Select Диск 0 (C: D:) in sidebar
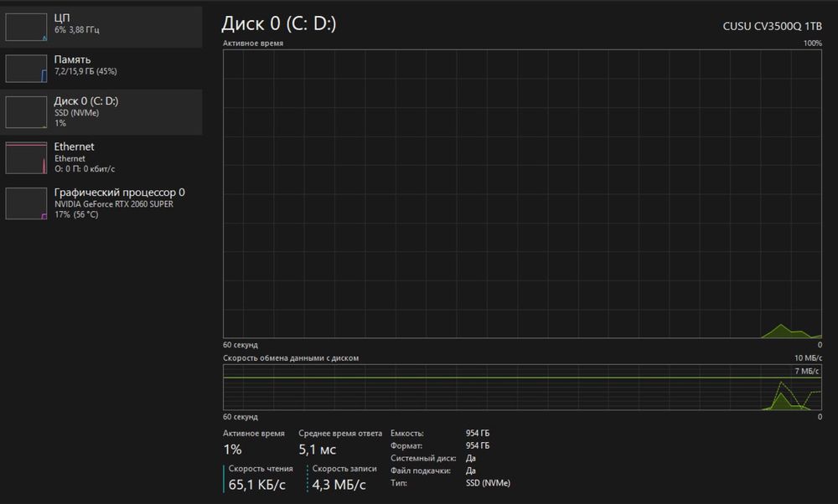Image resolution: width=838 pixels, height=504 pixels. [101, 112]
